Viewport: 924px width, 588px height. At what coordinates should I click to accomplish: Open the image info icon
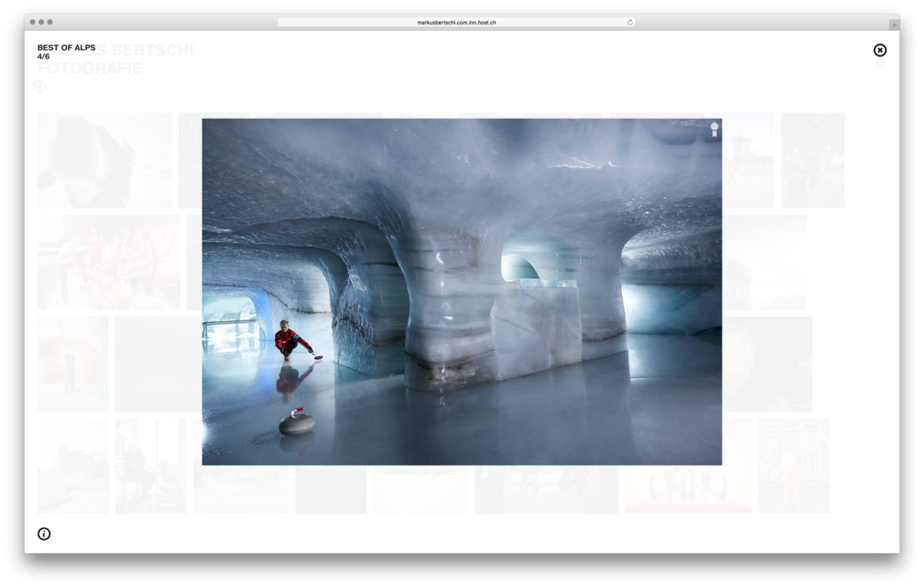coord(44,533)
